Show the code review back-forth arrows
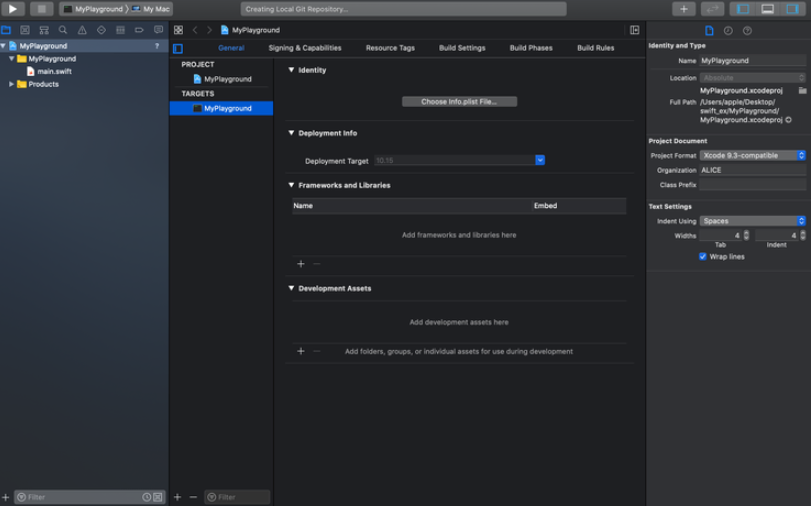The height and width of the screenshot is (508, 811). tap(712, 9)
